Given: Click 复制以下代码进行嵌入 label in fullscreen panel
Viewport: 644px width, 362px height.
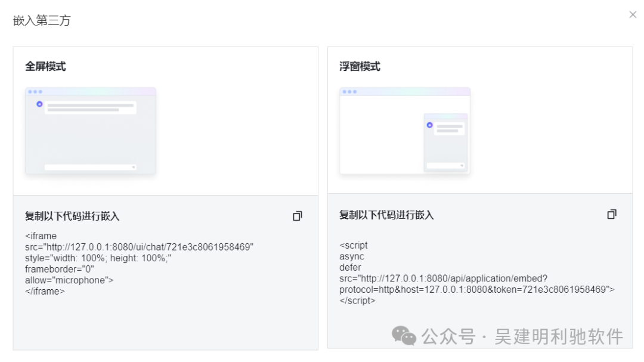Looking at the screenshot, I should 72,216.
